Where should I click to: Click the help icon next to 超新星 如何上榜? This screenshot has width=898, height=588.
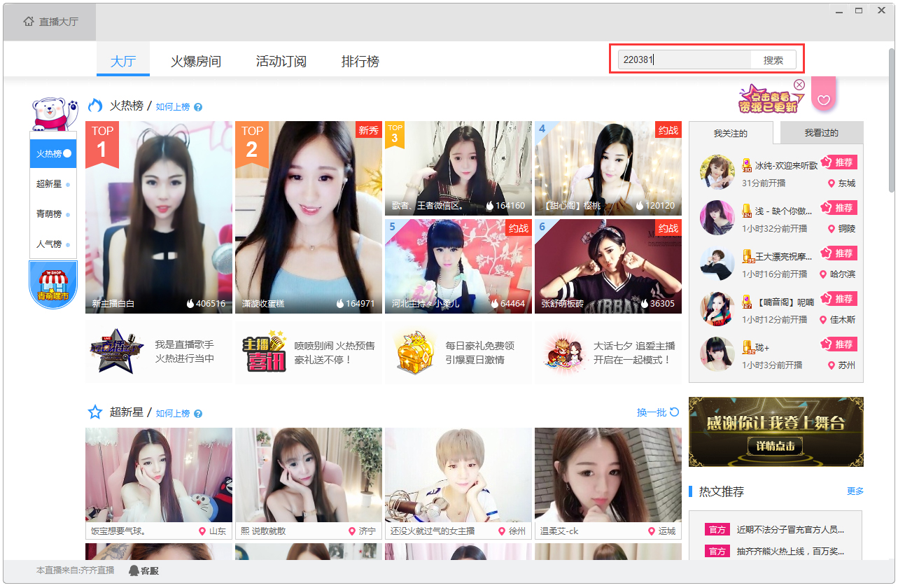198,414
